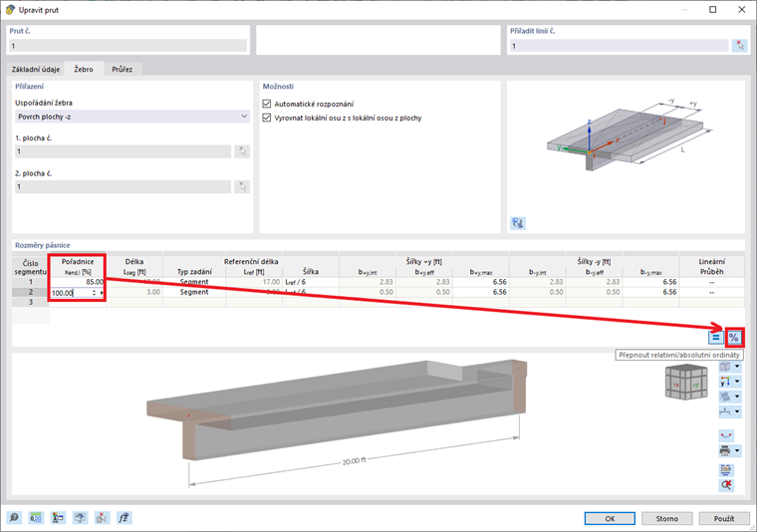Viewport: 757px width, 532px height.
Task: Click the 2. plocha č. field
Action: 123,187
